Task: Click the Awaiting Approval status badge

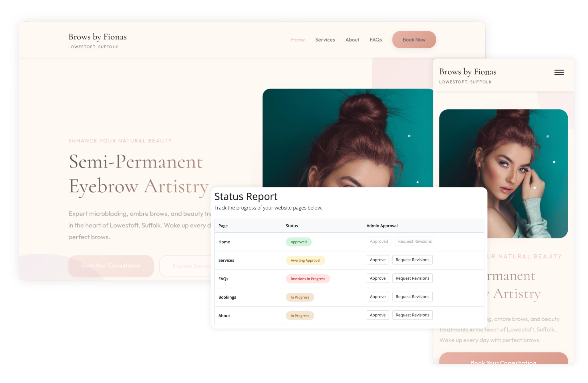Action: click(305, 260)
